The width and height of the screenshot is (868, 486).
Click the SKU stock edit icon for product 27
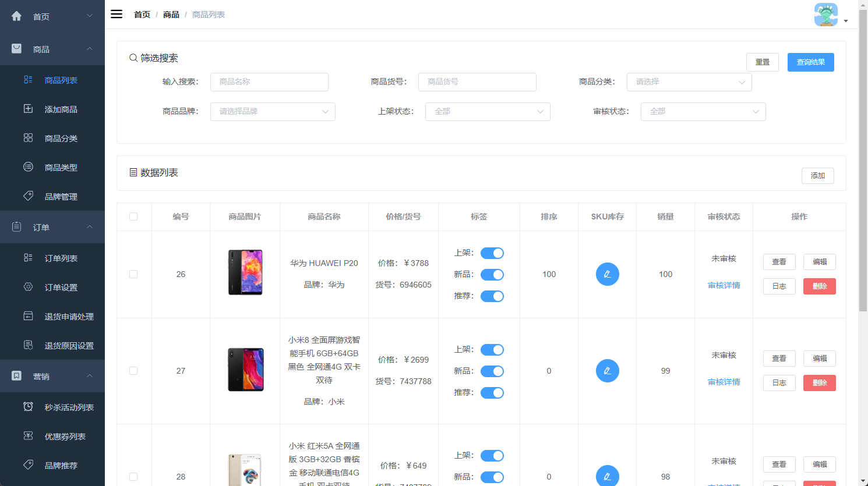click(x=607, y=371)
